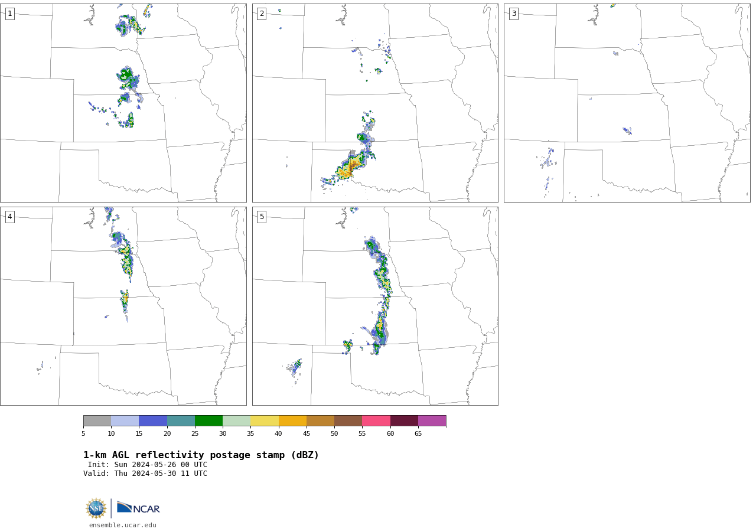The image size is (756, 532).
Task: Select the light lavender 10-15 dBZ swatch
Action: pos(125,421)
